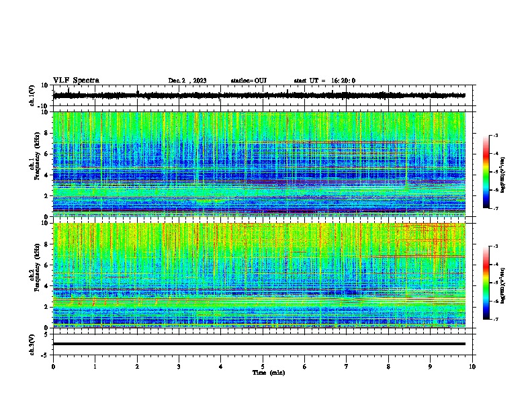Click the ch.1 color bar legend label
This screenshot has height=411, width=532.
503,175
